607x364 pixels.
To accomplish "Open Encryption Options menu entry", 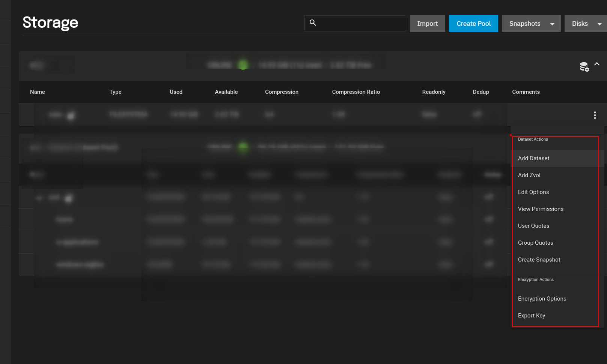I will pyautogui.click(x=557, y=299).
